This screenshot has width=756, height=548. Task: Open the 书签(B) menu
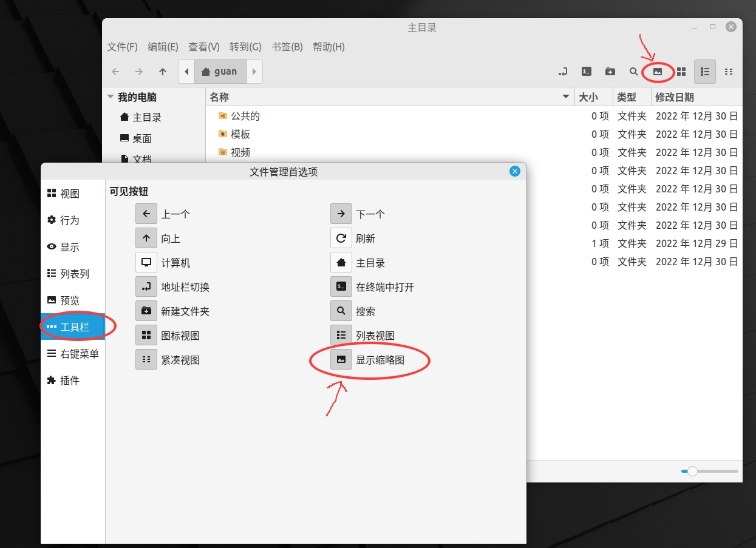[287, 47]
